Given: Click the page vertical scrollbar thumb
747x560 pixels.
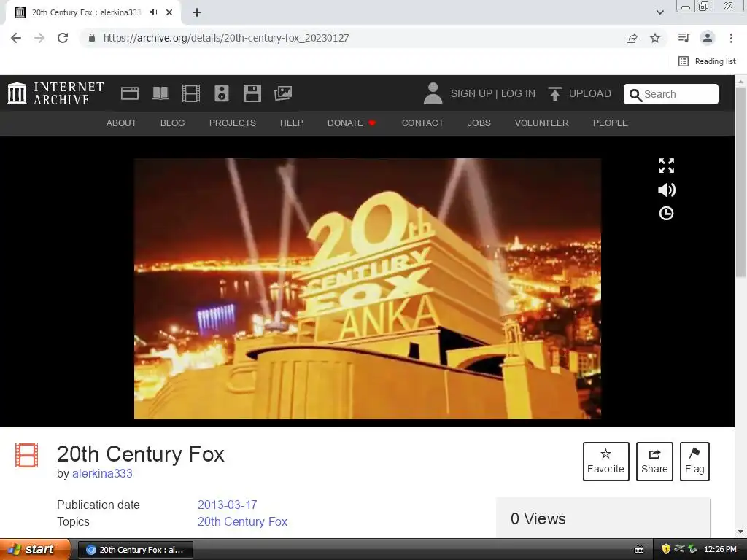Looking at the screenshot, I should 740,182.
